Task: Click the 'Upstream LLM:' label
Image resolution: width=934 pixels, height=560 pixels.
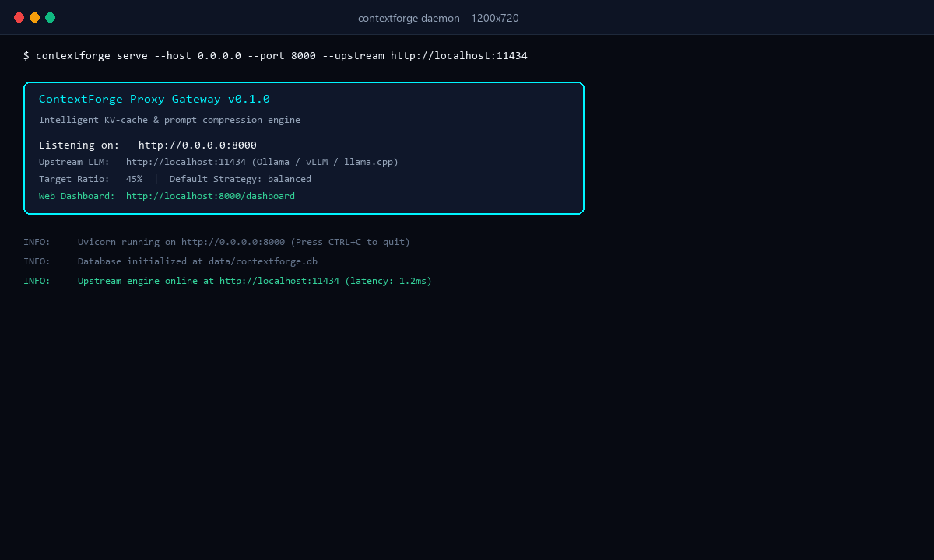Action: coord(74,162)
